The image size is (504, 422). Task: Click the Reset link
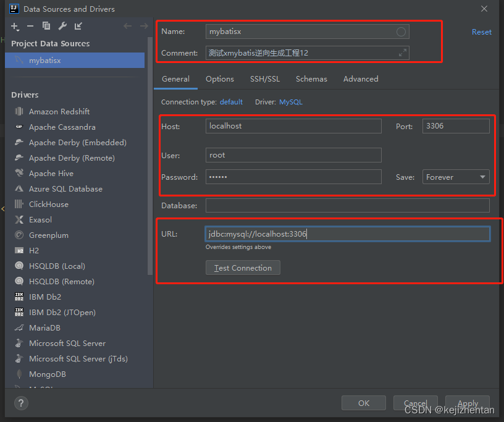pos(482,32)
